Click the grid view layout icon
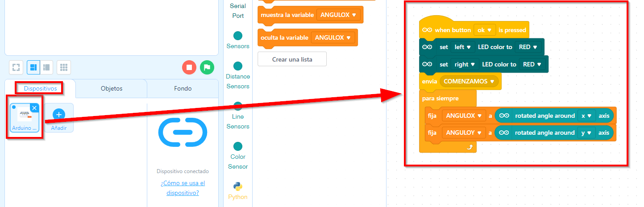The image size is (644, 207). click(x=64, y=67)
